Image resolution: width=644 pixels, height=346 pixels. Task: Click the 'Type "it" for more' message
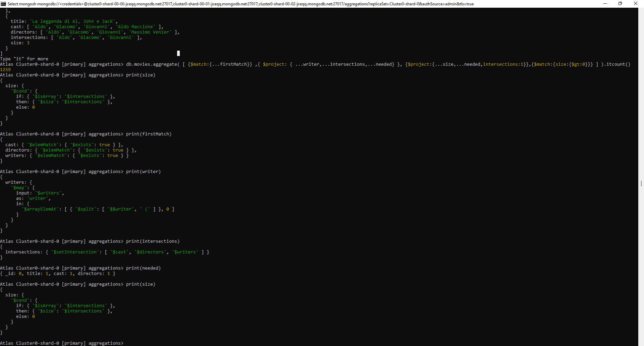(x=24, y=59)
